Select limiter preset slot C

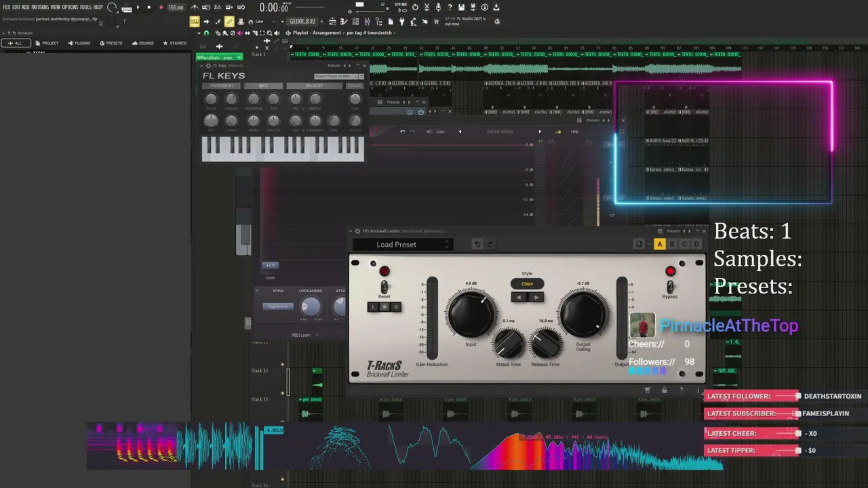pos(684,244)
